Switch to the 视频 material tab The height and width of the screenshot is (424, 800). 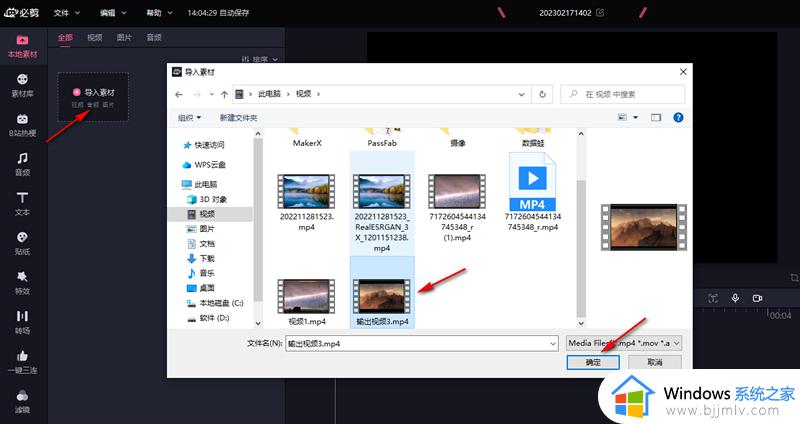94,37
